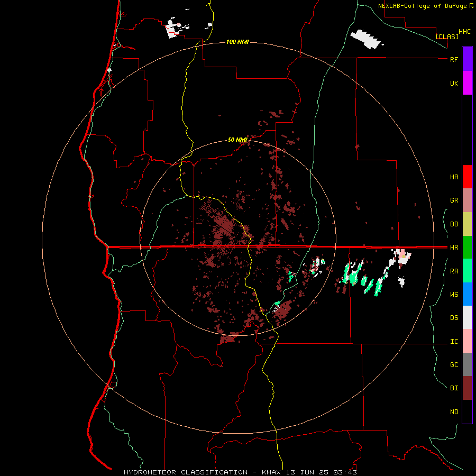Click the IC legend label
The width and height of the screenshot is (476, 476).
coord(454,342)
